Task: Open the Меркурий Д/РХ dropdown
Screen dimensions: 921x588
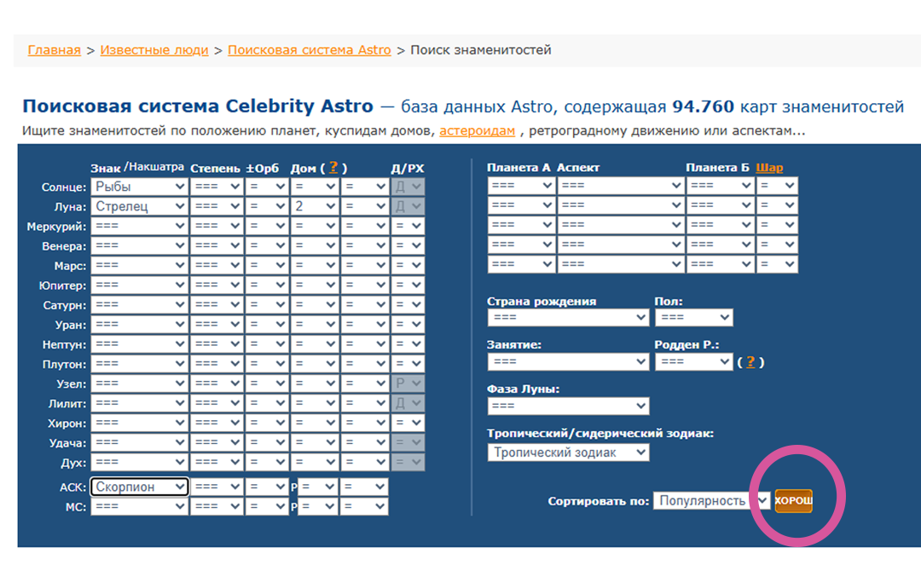Action: pos(408,226)
